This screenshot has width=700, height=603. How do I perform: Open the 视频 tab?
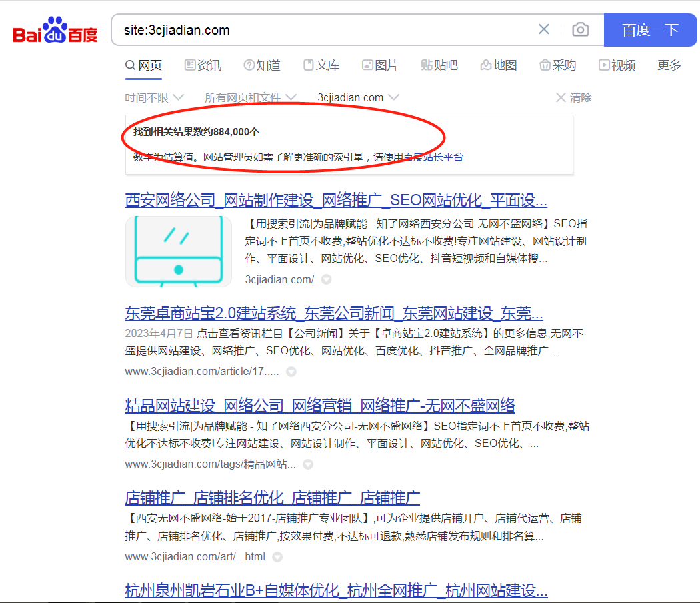[617, 65]
